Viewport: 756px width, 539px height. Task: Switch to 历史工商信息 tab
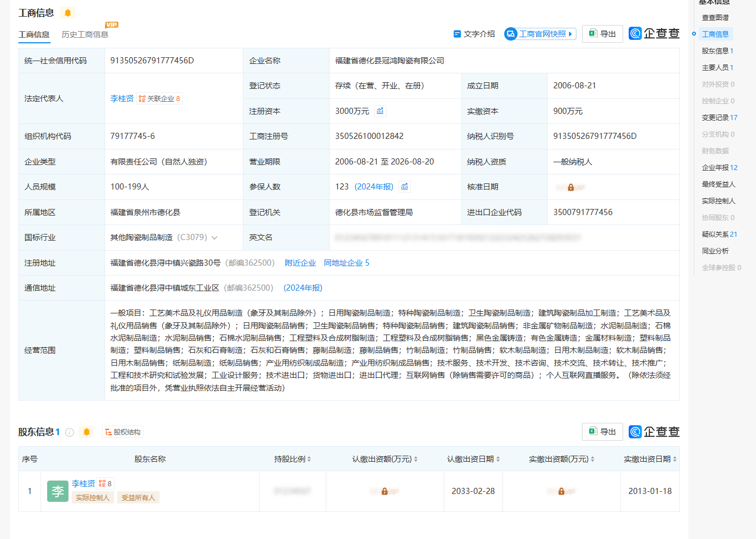click(85, 34)
